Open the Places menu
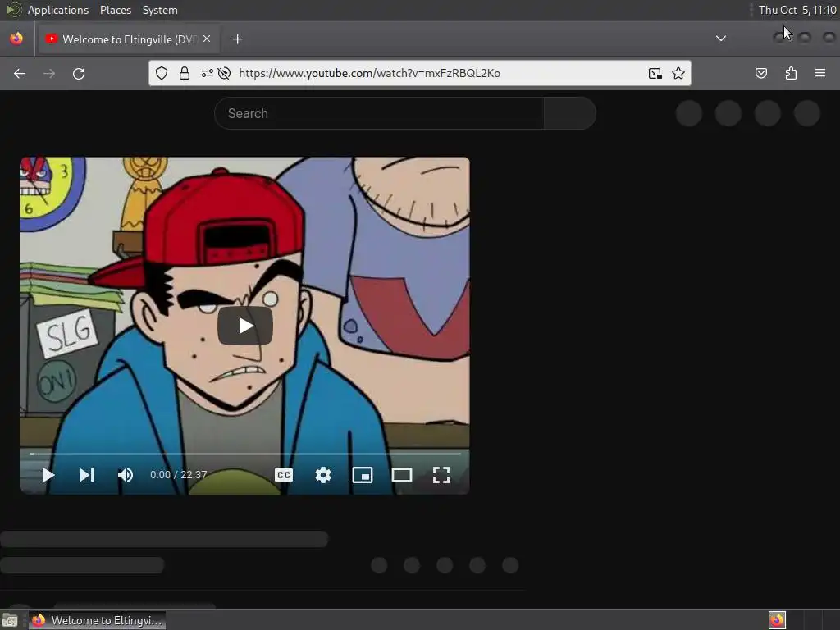 (x=115, y=10)
